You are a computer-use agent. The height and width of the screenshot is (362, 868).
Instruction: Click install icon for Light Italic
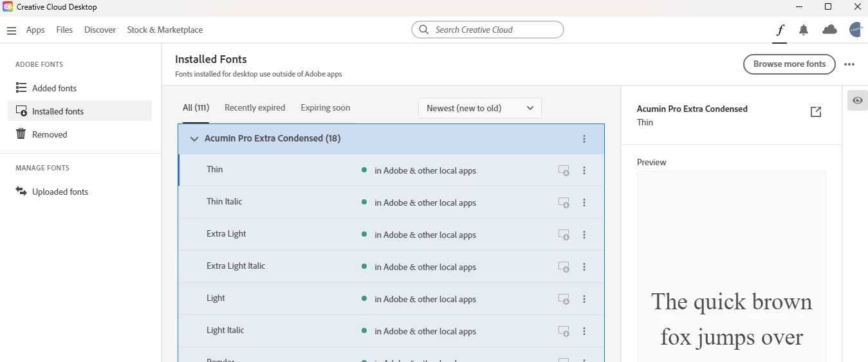coord(564,331)
